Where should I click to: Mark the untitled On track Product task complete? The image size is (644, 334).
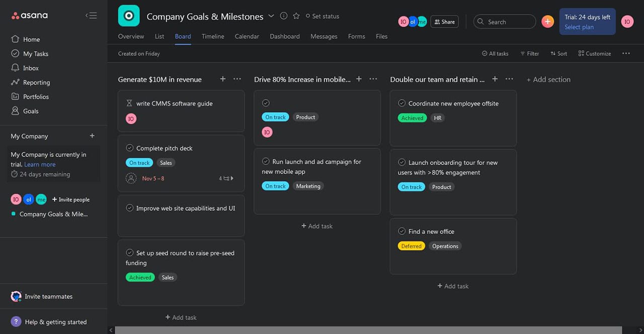tap(266, 103)
